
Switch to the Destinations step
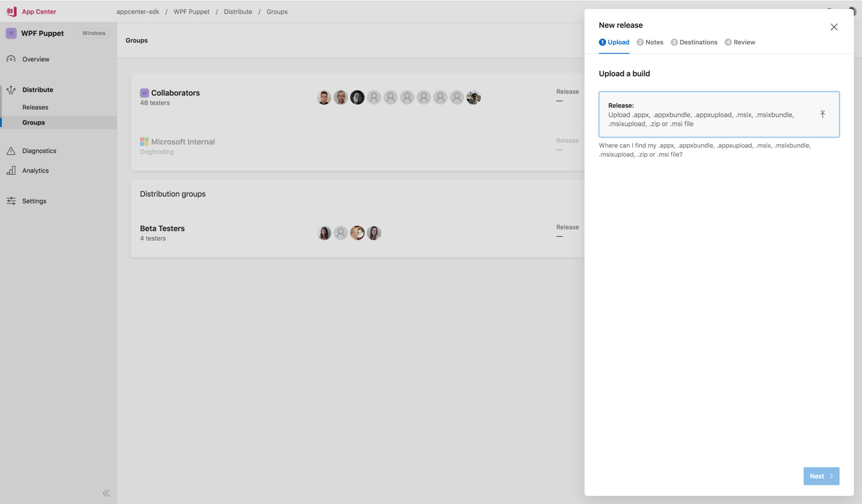[698, 42]
